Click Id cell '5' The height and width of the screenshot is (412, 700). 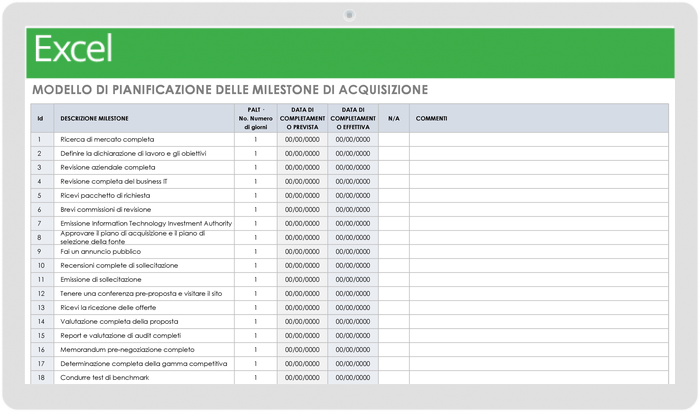42,196
